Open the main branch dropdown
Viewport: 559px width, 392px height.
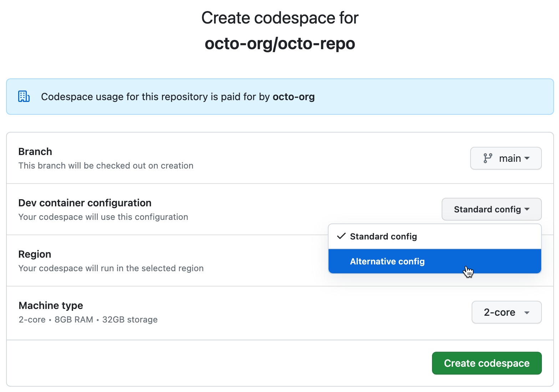(506, 158)
